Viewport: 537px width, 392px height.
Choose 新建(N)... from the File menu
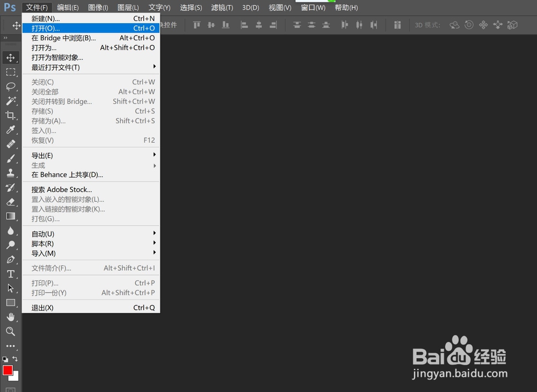coord(91,18)
